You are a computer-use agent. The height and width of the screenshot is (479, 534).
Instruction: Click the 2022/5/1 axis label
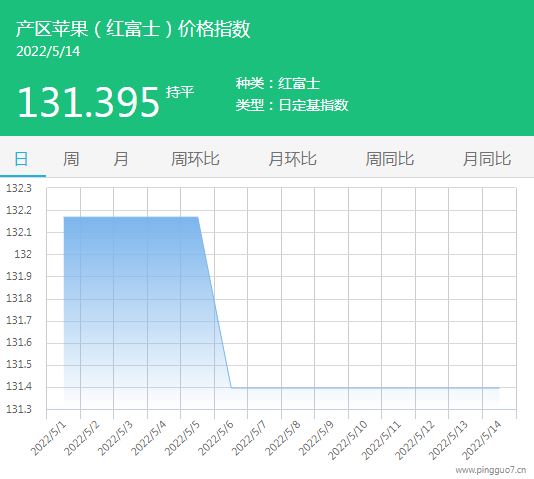coord(48,438)
